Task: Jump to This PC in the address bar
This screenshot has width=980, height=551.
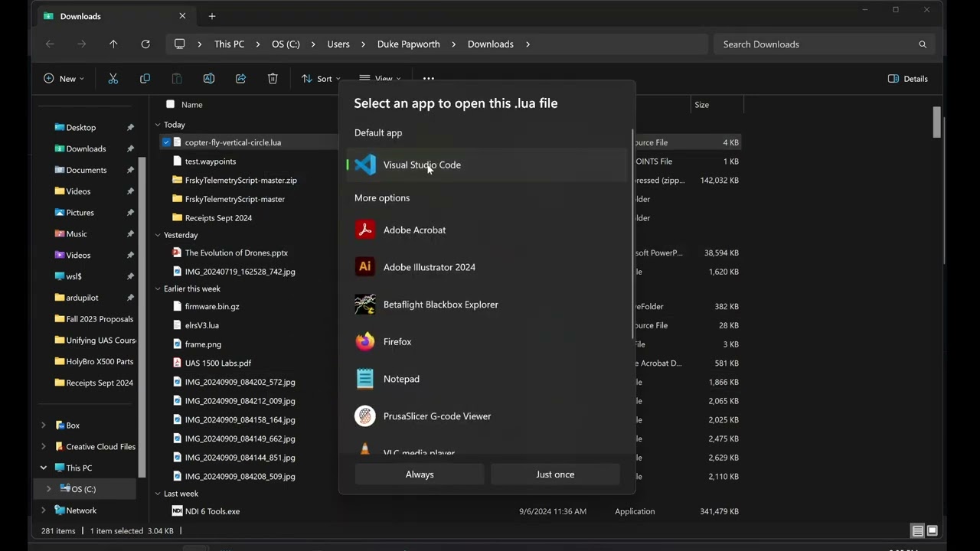Action: pos(229,44)
